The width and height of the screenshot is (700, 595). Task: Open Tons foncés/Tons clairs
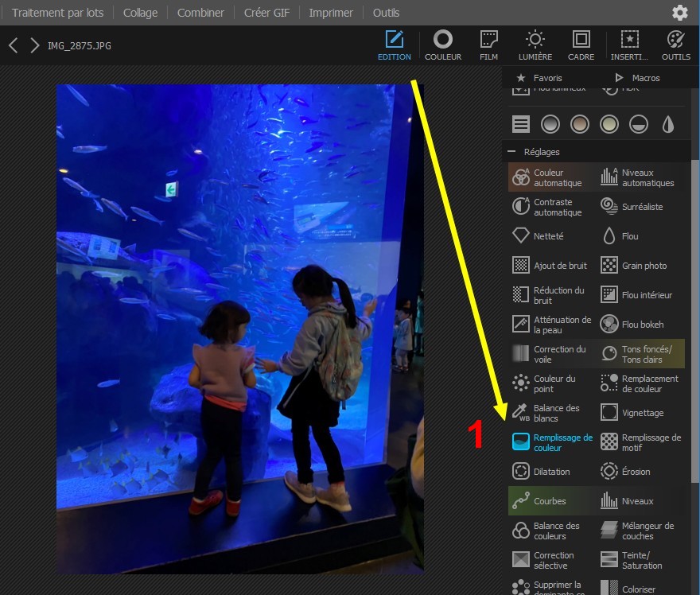pos(640,354)
